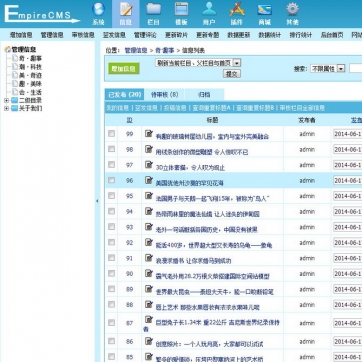
Task: Click edit icon in row ID 86
Action: pos(149,341)
